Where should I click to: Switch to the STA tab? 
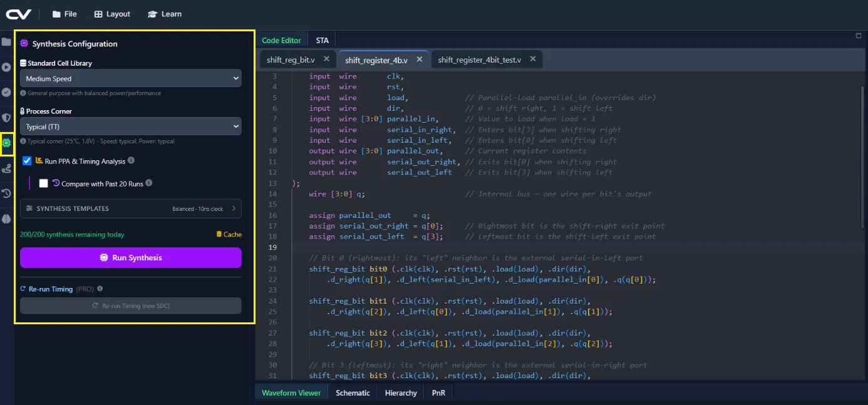point(322,40)
